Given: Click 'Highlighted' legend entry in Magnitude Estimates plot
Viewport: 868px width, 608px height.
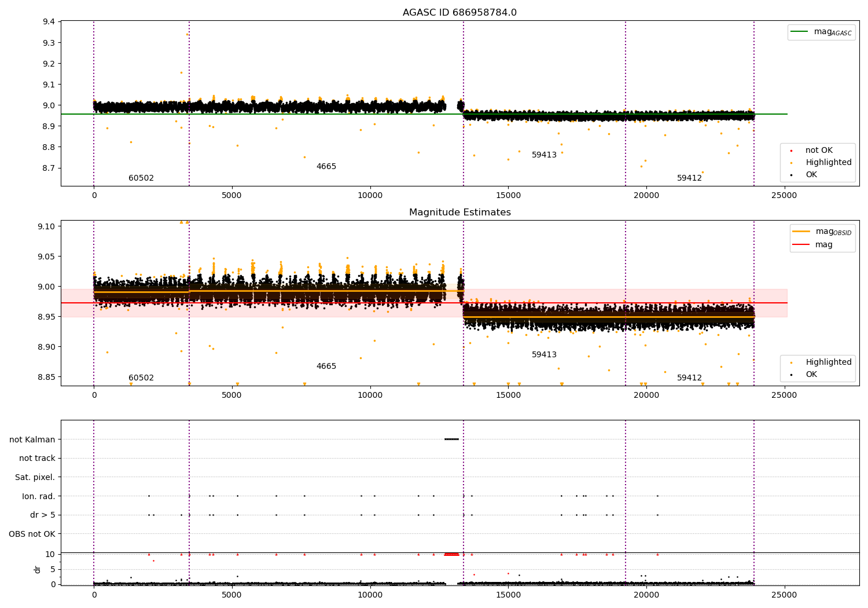Looking at the screenshot, I should click(829, 362).
